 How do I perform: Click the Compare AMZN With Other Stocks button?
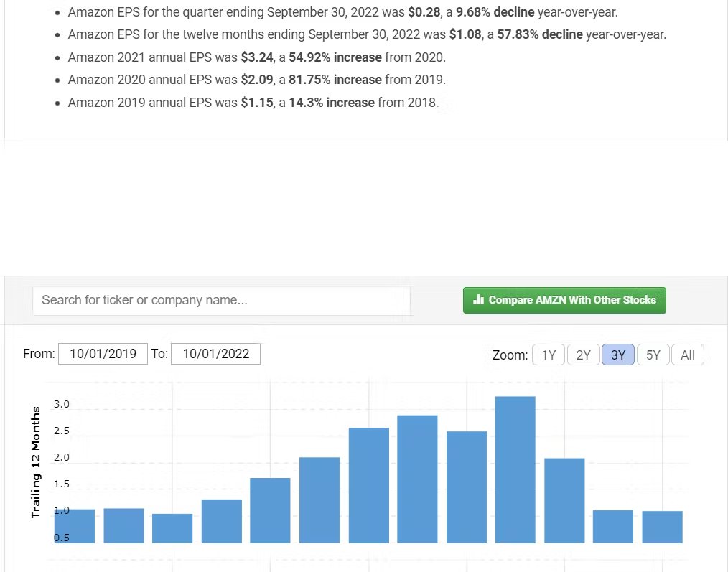tap(564, 301)
